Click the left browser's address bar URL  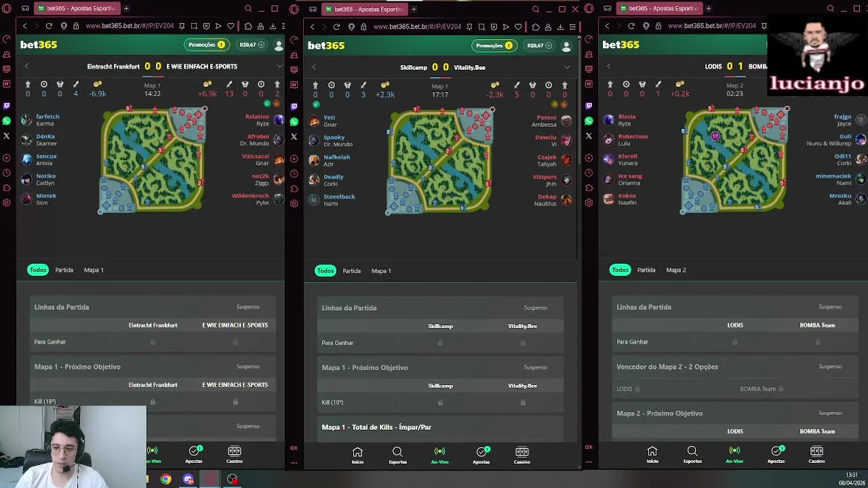[128, 26]
